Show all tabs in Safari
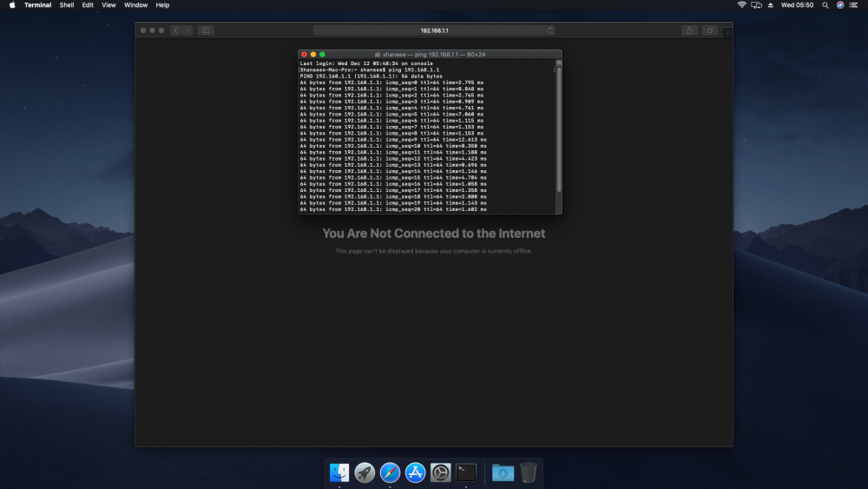 (710, 30)
